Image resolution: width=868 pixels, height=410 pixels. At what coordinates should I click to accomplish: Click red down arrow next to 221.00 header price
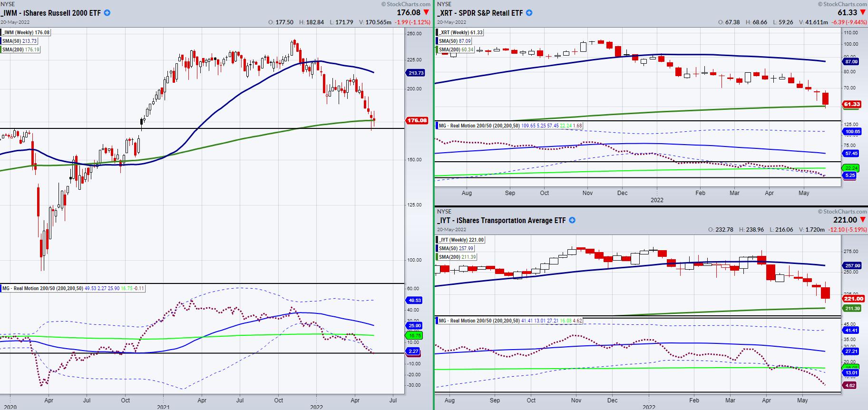pos(862,220)
